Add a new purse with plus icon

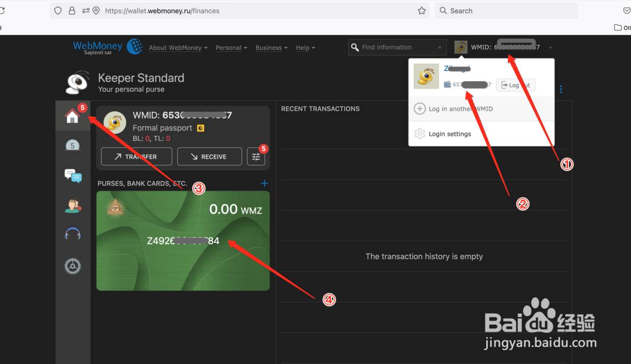coord(264,183)
